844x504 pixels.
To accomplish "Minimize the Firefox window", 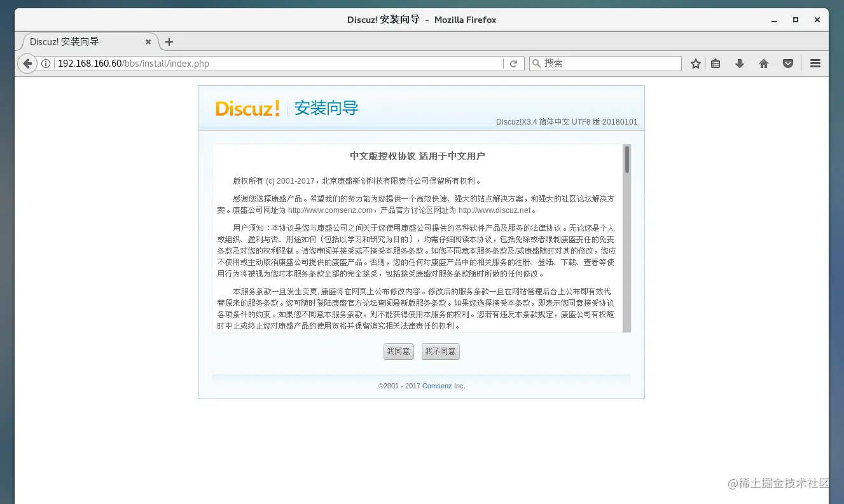I will click(774, 20).
